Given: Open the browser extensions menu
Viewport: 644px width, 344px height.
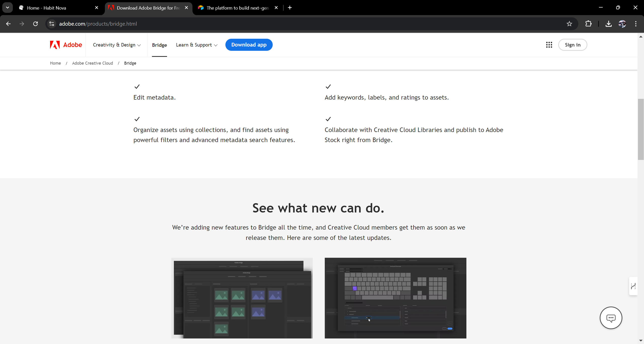Looking at the screenshot, I should (x=588, y=24).
